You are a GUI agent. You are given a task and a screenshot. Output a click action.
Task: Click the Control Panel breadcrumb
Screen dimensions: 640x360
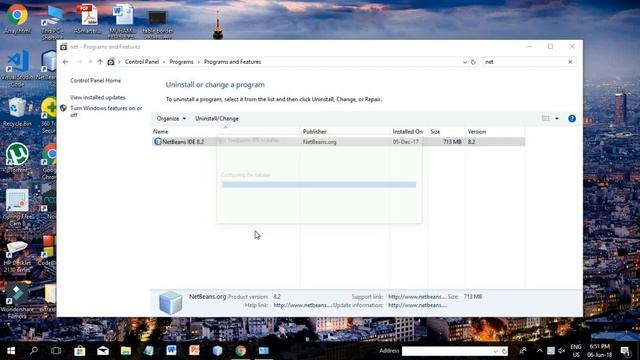[x=142, y=62]
